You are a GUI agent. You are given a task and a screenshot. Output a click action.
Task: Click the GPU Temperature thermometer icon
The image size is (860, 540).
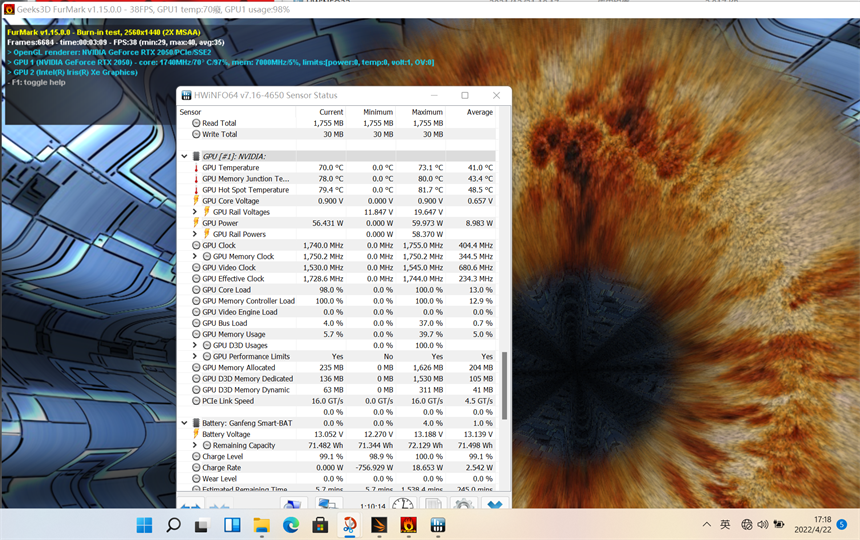(x=196, y=168)
